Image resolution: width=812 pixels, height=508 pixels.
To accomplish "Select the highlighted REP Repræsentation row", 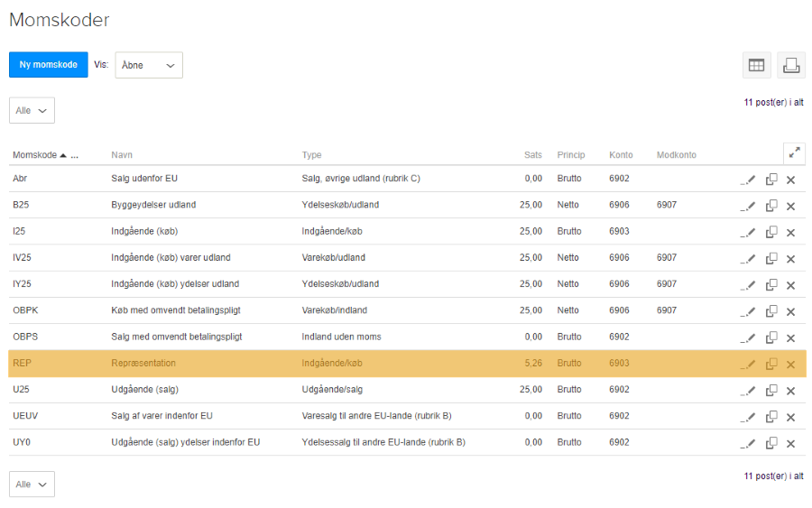I will [x=144, y=364].
